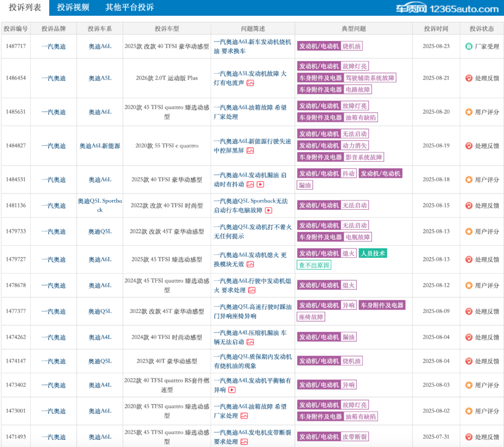Click 用户评分 status icon for complaint 1473402
The width and height of the screenshot is (504, 447).
point(469,385)
